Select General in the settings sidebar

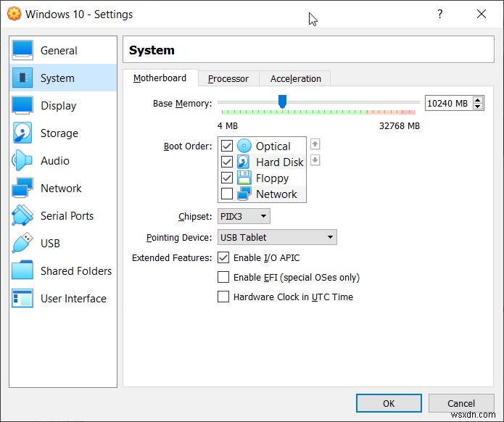[x=59, y=51]
